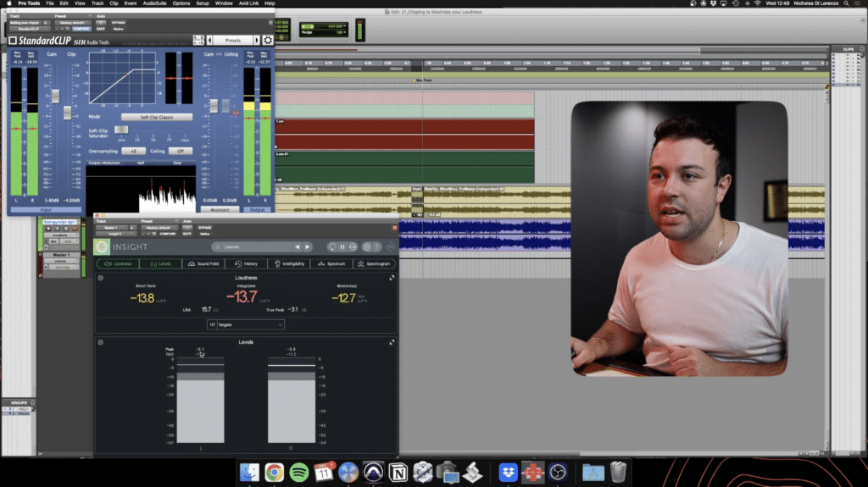
Task: Click the StandardCLIP A/B compare buttons
Action: tap(198, 40)
